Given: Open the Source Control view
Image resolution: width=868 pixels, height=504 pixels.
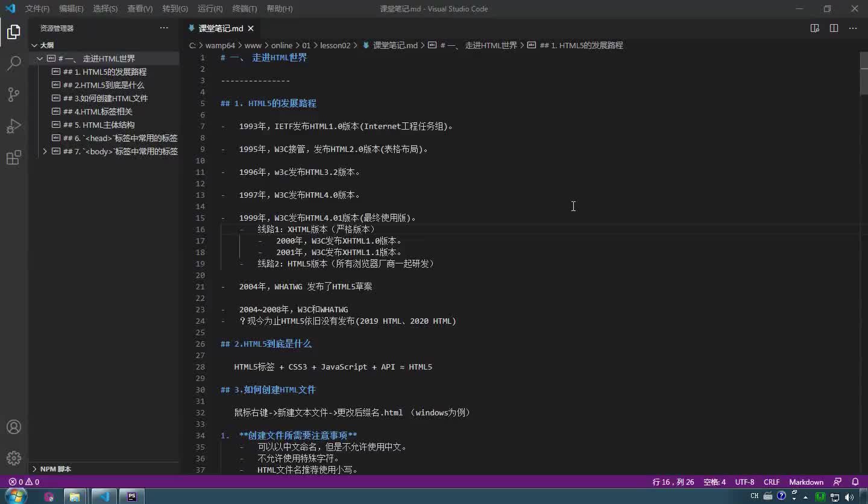Looking at the screenshot, I should [x=14, y=95].
